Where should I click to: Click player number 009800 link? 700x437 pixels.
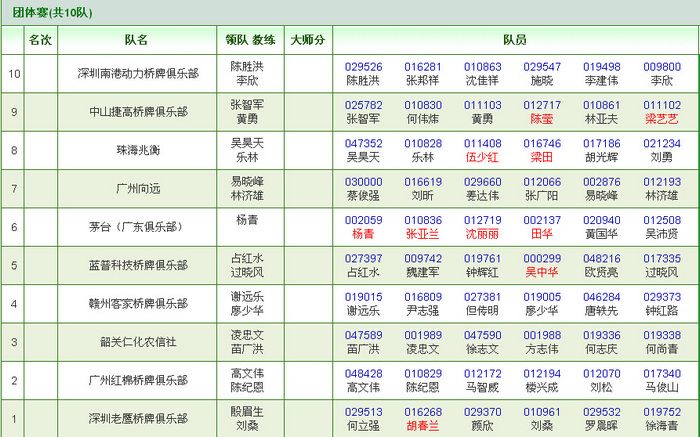(662, 67)
